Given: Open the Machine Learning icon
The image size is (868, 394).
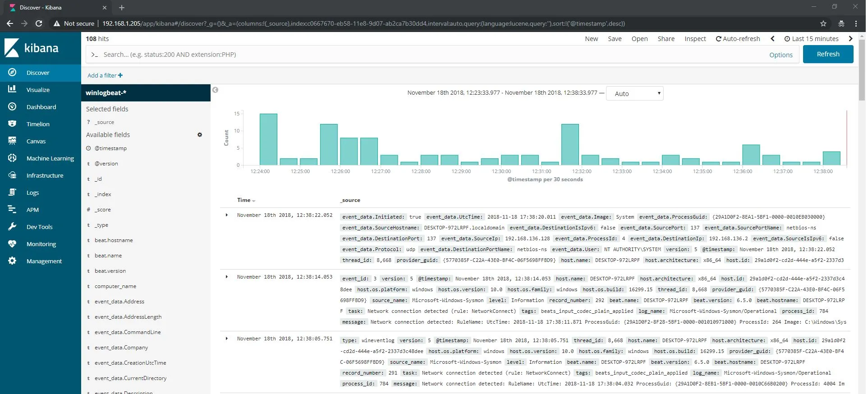Looking at the screenshot, I should (12, 158).
